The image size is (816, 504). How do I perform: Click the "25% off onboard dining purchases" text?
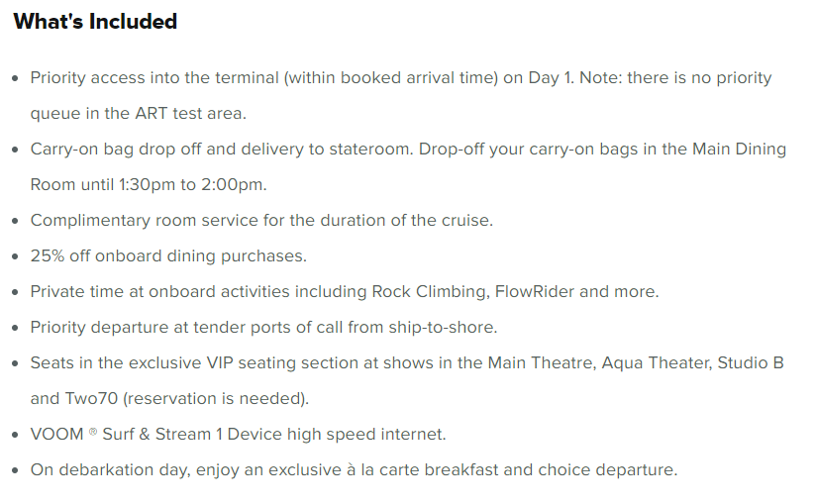168,255
